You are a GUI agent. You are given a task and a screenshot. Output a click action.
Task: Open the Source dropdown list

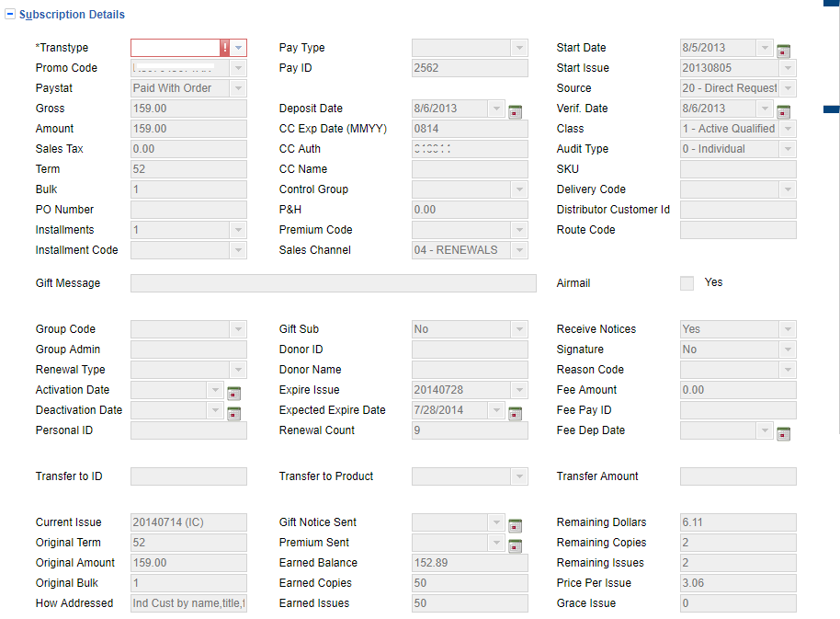pyautogui.click(x=788, y=88)
